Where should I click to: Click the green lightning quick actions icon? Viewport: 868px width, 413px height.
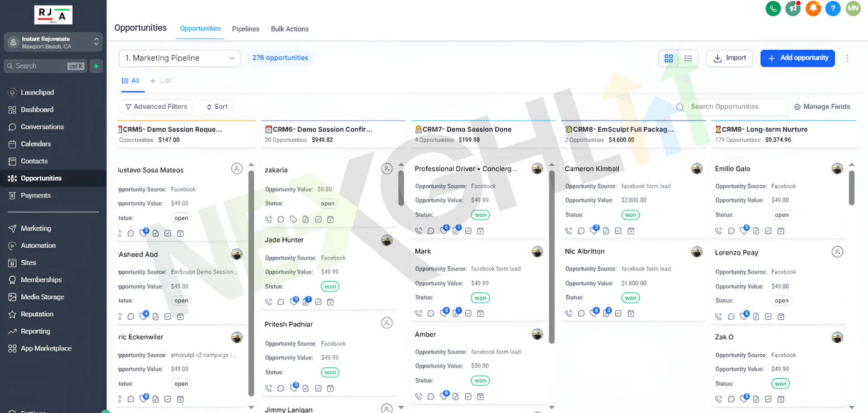click(96, 66)
